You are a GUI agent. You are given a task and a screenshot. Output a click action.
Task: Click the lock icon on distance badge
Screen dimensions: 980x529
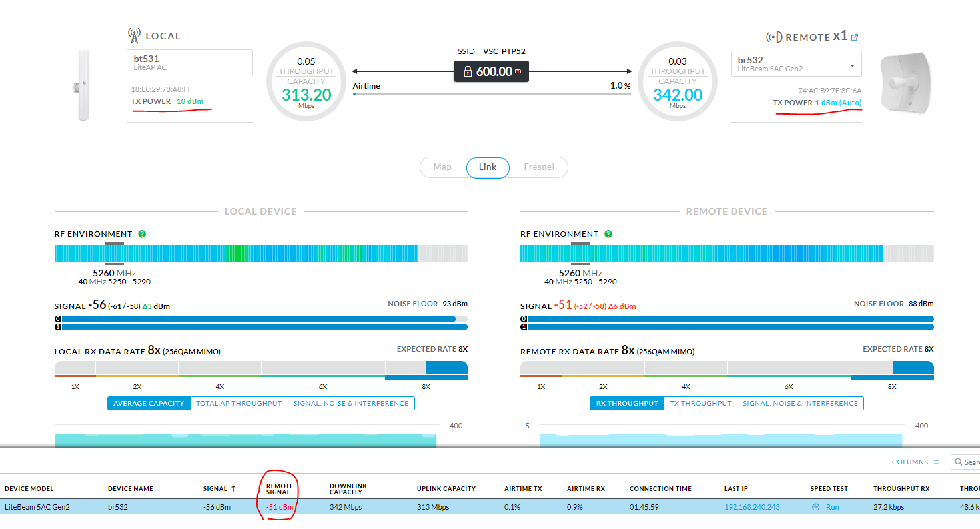click(x=467, y=71)
